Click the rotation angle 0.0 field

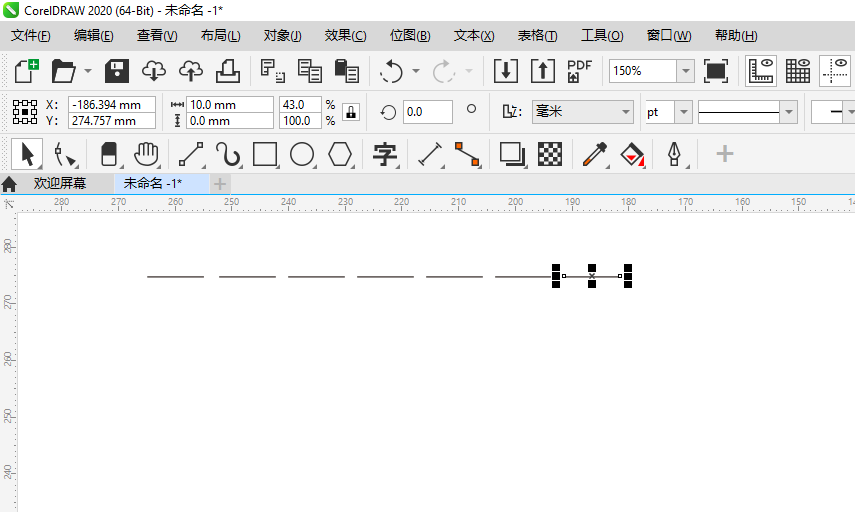pyautogui.click(x=428, y=112)
